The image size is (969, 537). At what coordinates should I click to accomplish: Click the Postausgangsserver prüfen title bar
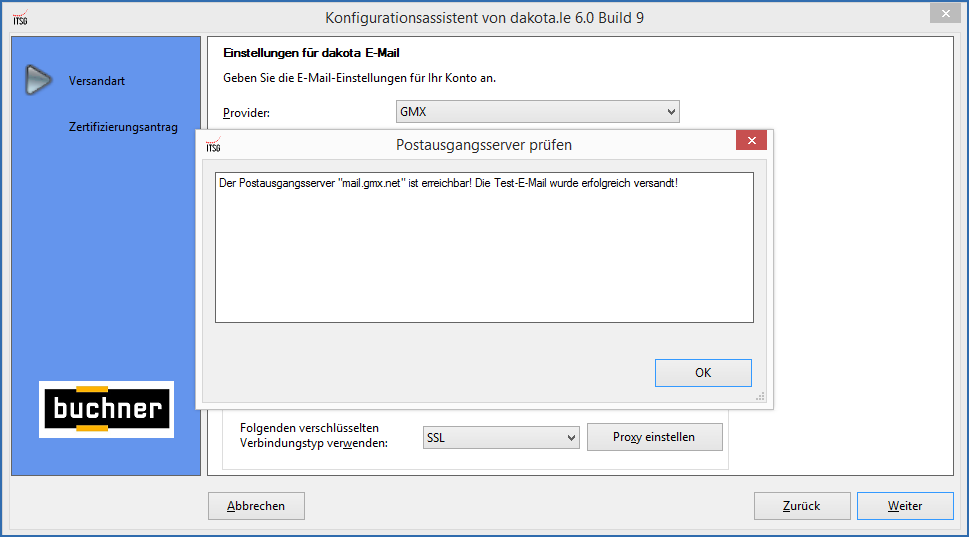click(x=484, y=144)
